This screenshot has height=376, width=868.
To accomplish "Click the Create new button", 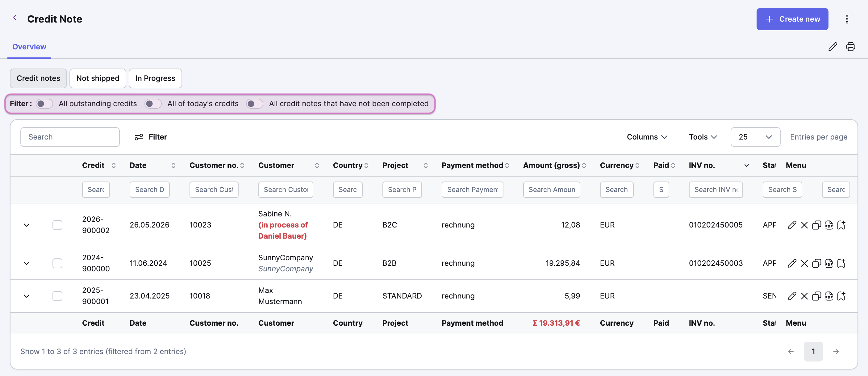I will [x=792, y=19].
